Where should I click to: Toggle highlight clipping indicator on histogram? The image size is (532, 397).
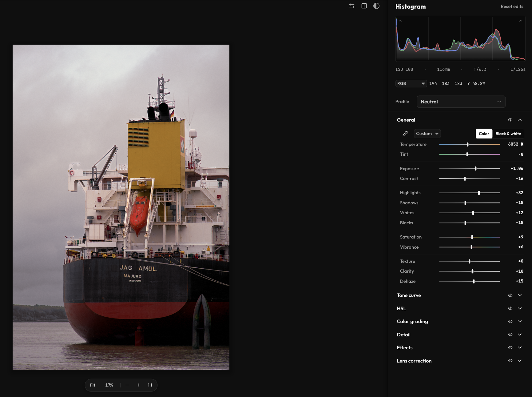(x=521, y=21)
